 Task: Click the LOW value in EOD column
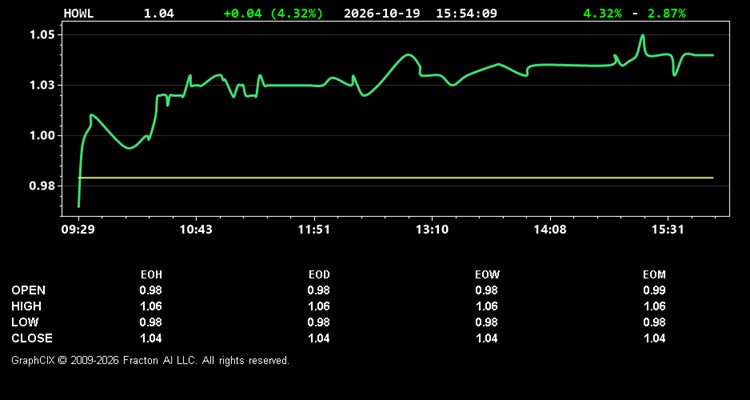(x=319, y=322)
